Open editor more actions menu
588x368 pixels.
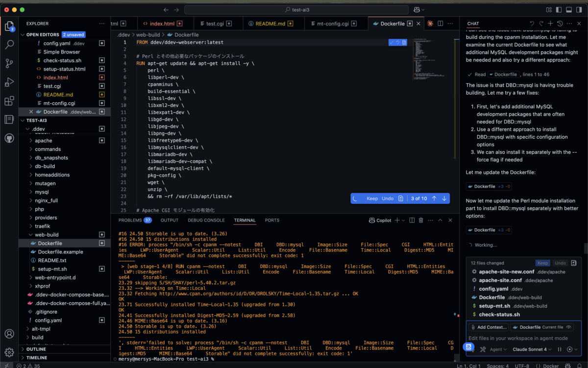tap(450, 24)
